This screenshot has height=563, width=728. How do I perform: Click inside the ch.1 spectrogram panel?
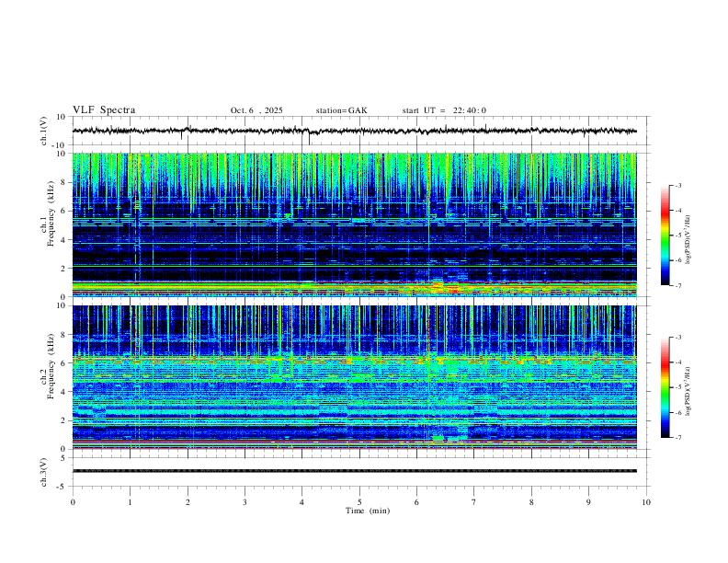(354, 224)
